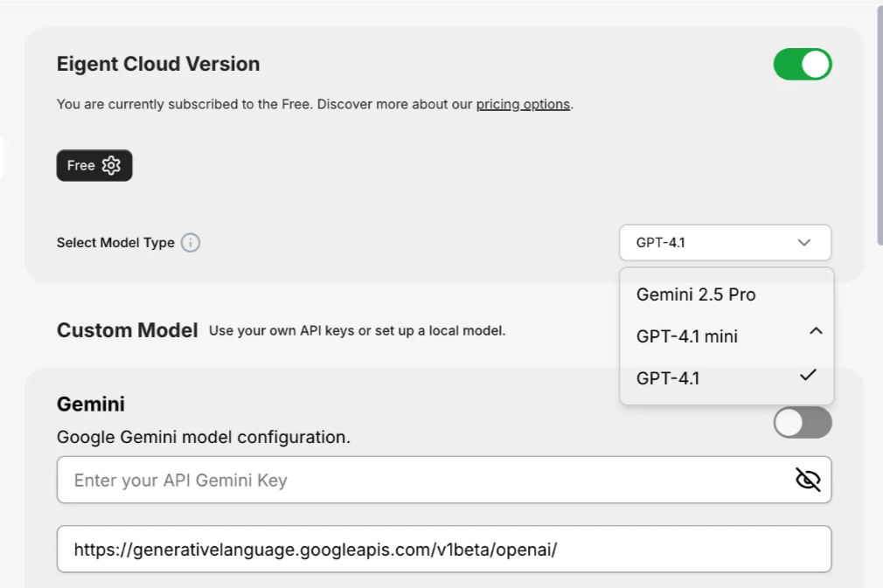Click the vertical scrollbar thumb
Image resolution: width=883 pixels, height=588 pixels.
tap(880, 124)
